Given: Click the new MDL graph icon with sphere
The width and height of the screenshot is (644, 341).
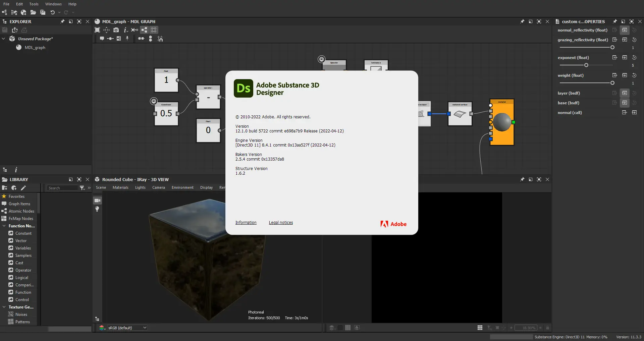Looking at the screenshot, I should pyautogui.click(x=23, y=12).
